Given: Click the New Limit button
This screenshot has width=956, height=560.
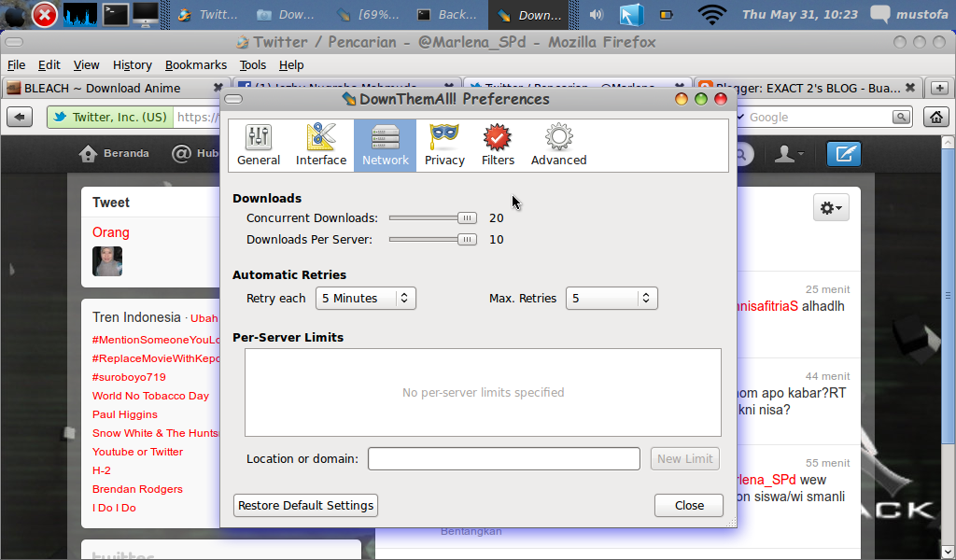Looking at the screenshot, I should click(x=684, y=459).
